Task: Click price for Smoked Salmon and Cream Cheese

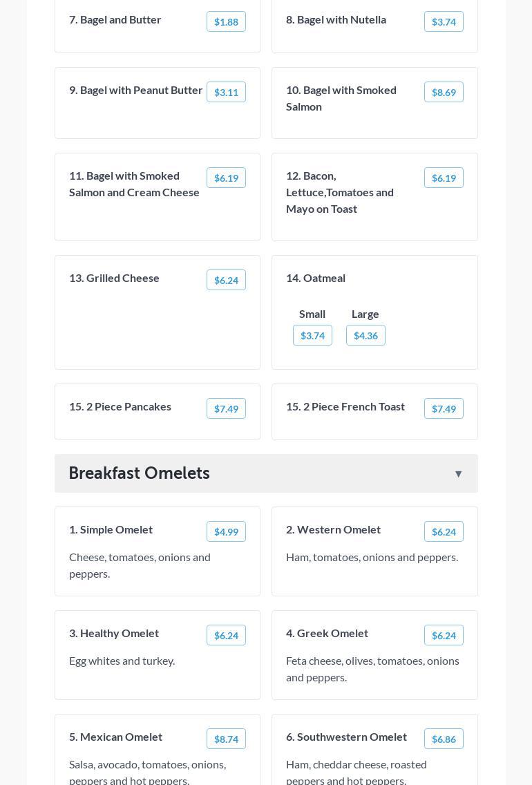Action: point(226,178)
